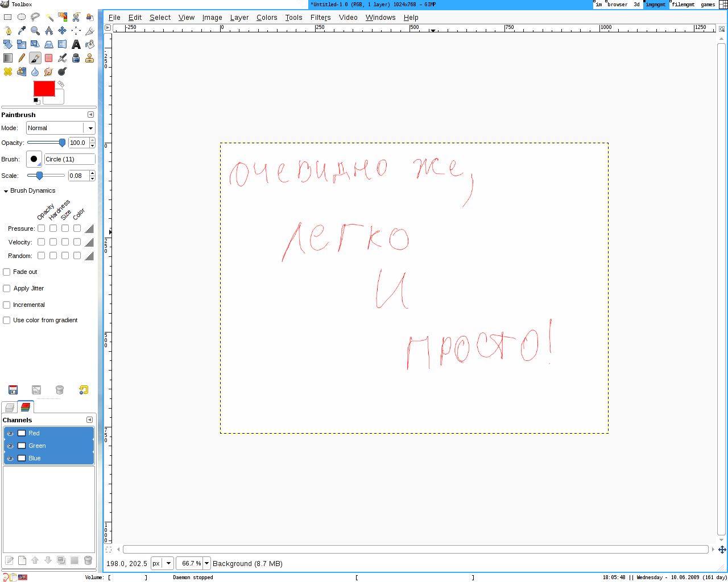Open the Filters menu
This screenshot has width=728, height=582.
click(320, 18)
